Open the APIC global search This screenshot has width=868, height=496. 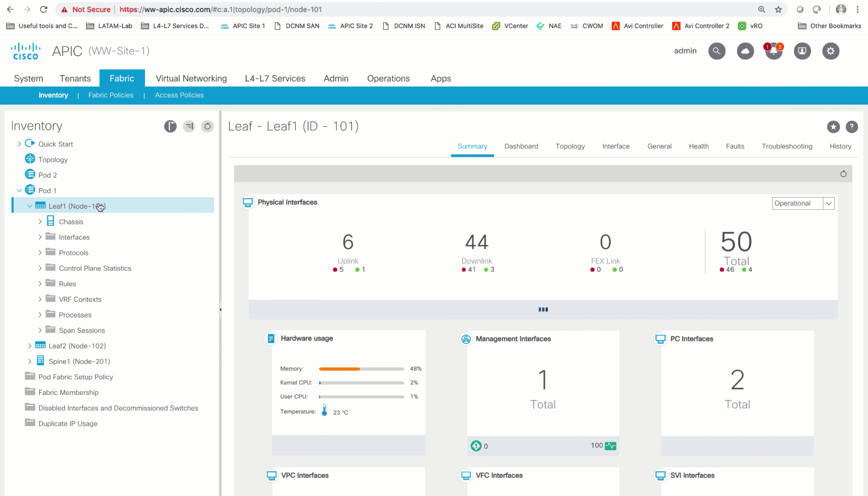click(717, 51)
